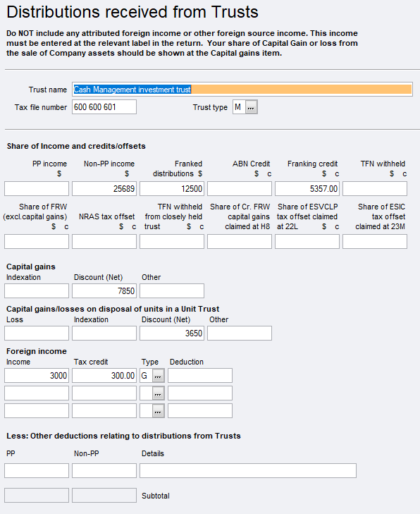Viewport: 420px width, 514px height.
Task: Click the Income field in second foreign income row
Action: tap(37, 393)
